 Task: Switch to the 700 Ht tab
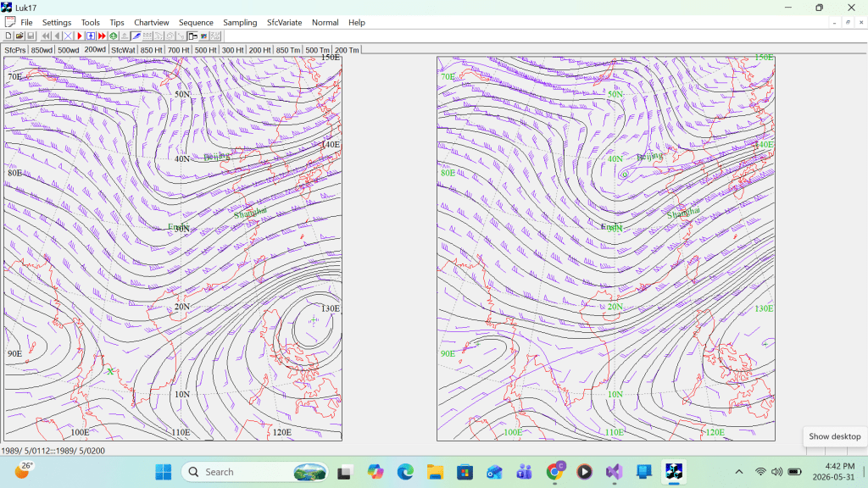178,50
